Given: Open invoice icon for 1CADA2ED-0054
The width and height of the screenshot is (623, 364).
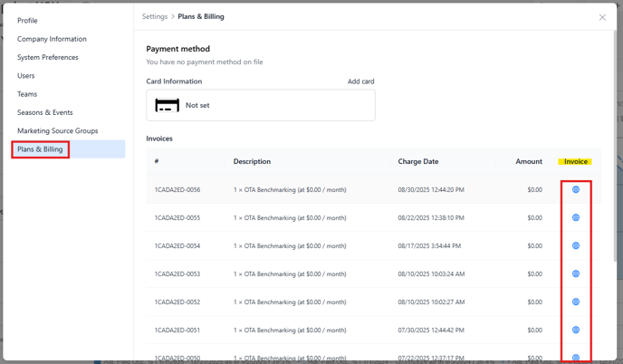Looking at the screenshot, I should pos(576,245).
